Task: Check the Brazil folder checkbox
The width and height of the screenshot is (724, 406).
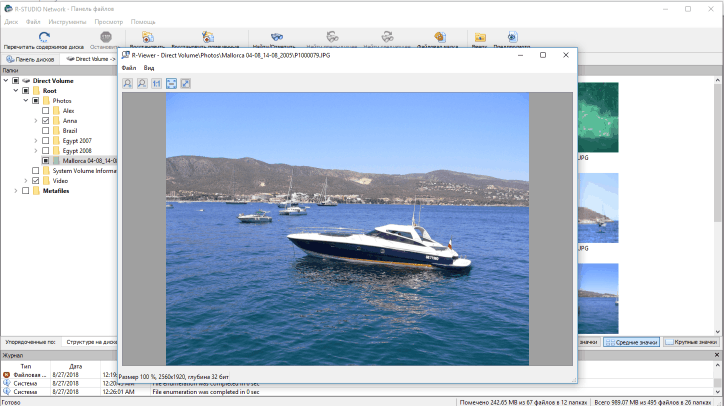Action: pos(45,131)
